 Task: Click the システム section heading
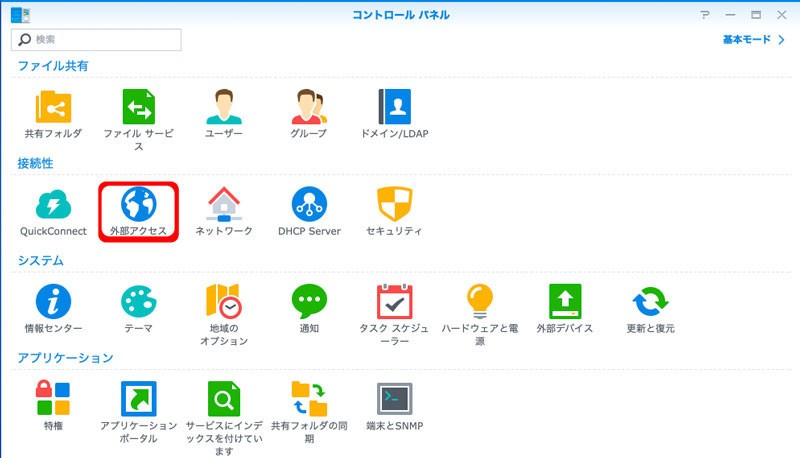41,261
